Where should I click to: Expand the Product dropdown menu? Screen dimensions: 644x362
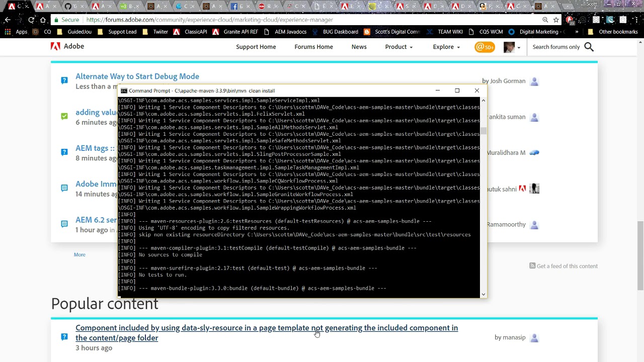click(398, 47)
